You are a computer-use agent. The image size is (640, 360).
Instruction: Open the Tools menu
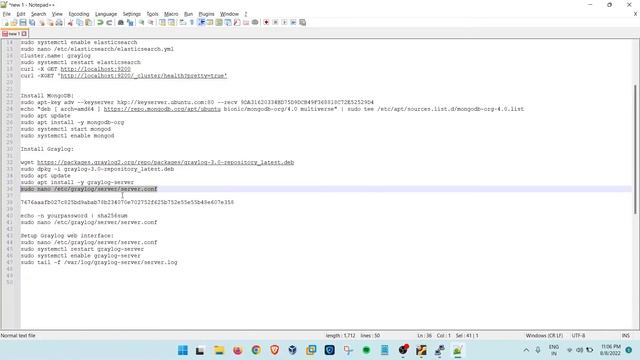152,14
